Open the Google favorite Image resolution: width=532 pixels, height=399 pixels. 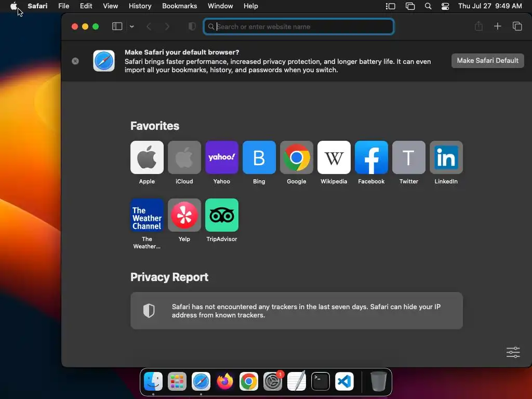tap(297, 157)
